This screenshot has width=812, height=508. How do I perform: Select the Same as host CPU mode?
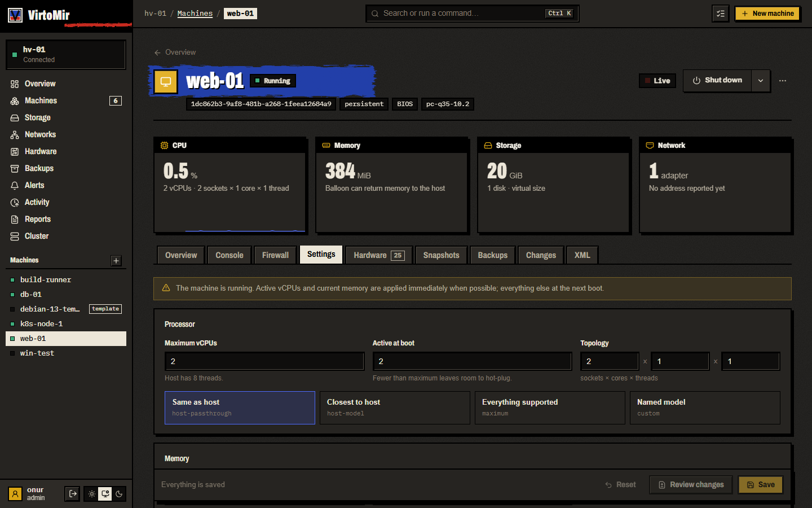pos(240,408)
